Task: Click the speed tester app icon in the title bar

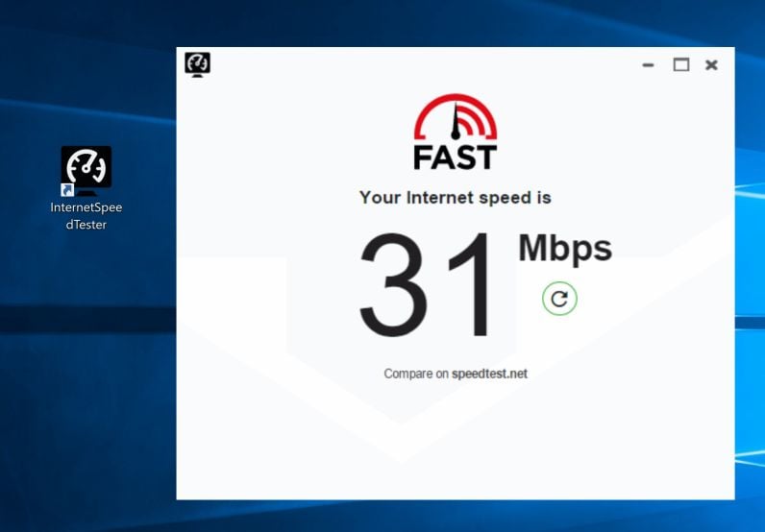Action: 198,64
